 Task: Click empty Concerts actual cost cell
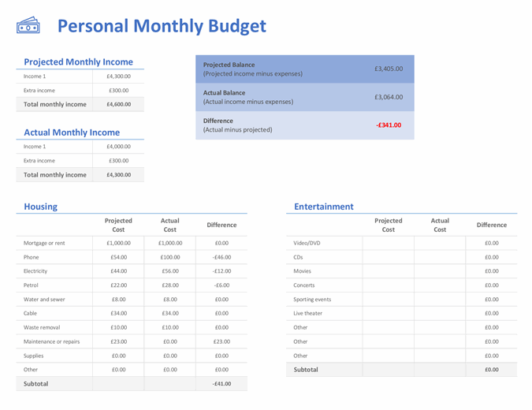pyautogui.click(x=440, y=285)
